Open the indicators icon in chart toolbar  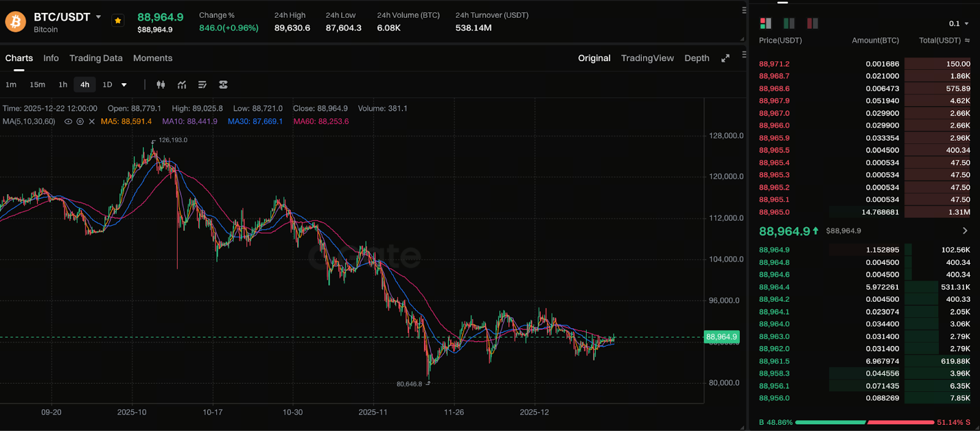tap(182, 84)
